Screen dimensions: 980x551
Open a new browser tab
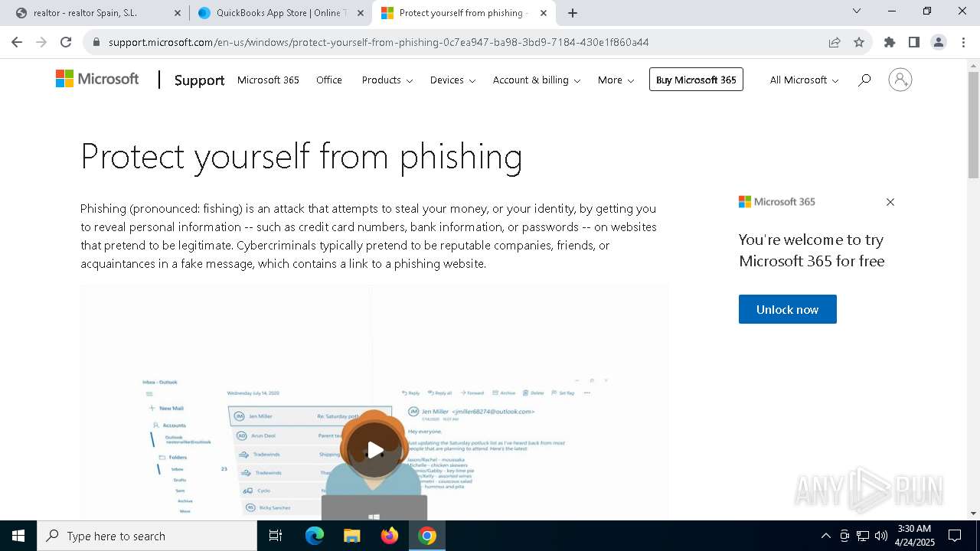[573, 13]
